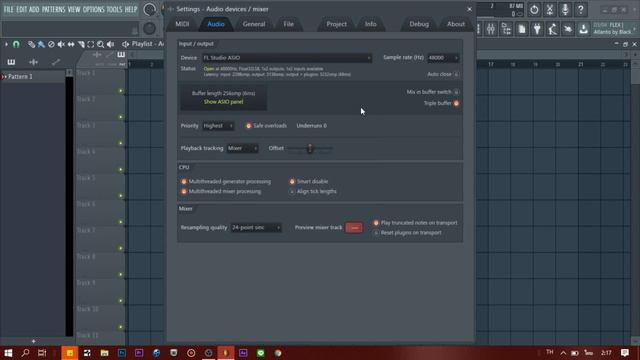This screenshot has width=640, height=360.
Task: Click the automation icon above pattern list
Action: point(56,62)
